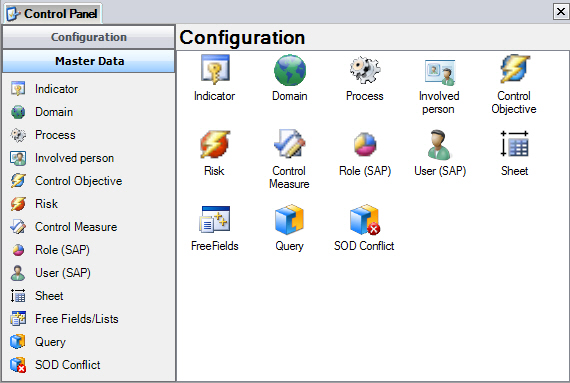The image size is (570, 383).
Task: Close the Control Panel window
Action: coord(561,12)
